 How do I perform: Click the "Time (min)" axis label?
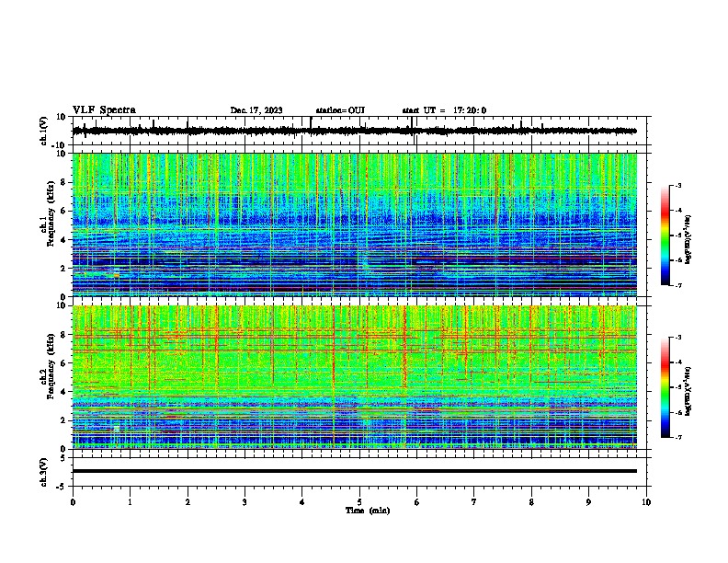368,511
